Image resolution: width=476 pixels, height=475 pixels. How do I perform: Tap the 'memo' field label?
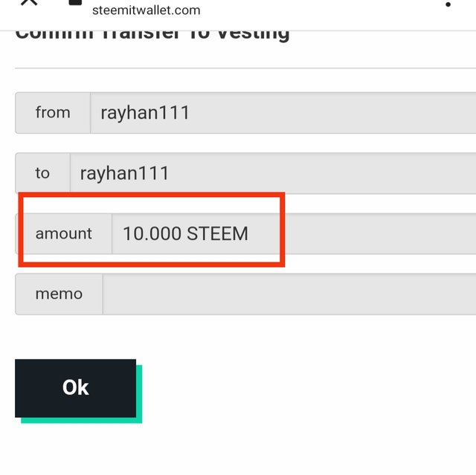point(59,294)
